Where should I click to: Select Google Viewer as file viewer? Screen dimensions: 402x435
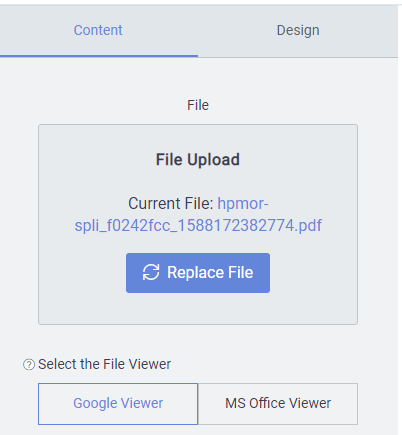[118, 404]
